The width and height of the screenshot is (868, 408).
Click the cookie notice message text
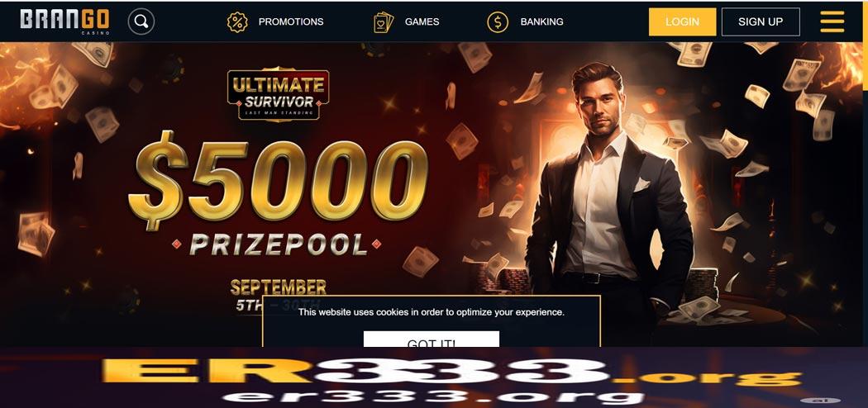432,312
